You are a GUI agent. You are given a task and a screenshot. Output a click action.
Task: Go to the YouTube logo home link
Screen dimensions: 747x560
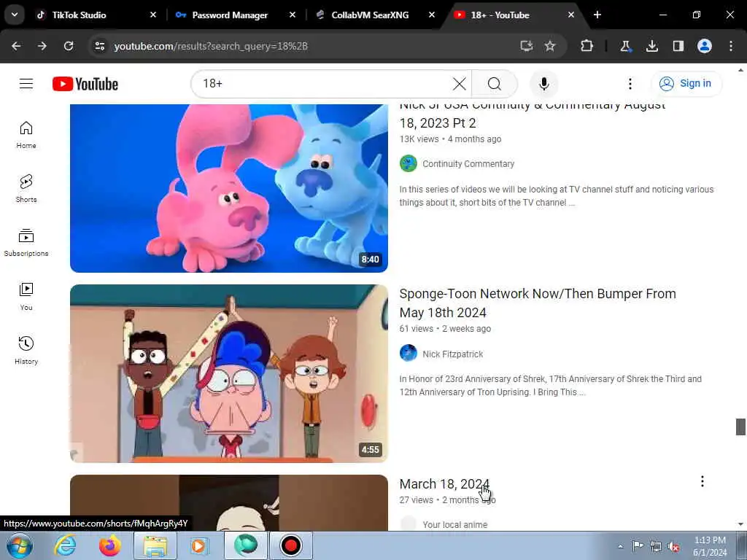(x=85, y=84)
